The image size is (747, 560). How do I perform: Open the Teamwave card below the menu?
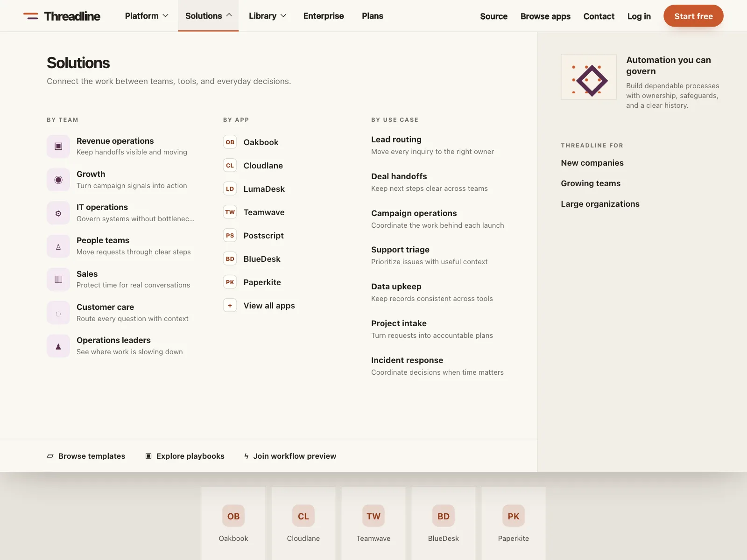point(373,523)
